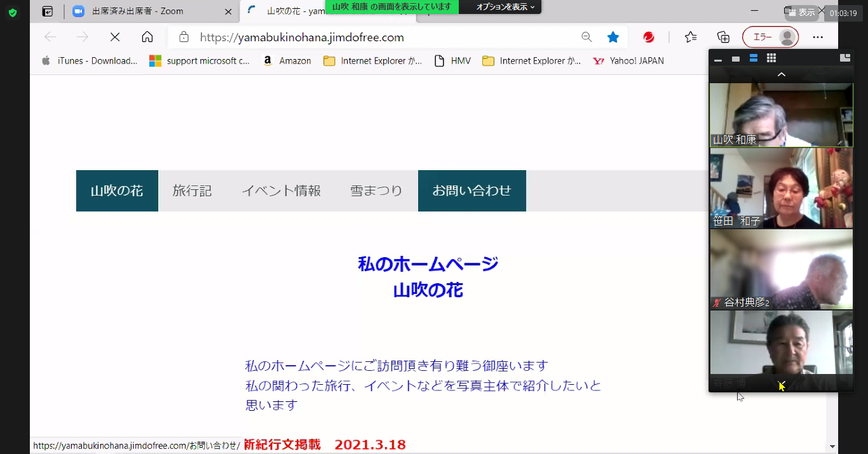Image resolution: width=868 pixels, height=454 pixels.
Task: Switch Zoom panel to grid view
Action: [771, 58]
